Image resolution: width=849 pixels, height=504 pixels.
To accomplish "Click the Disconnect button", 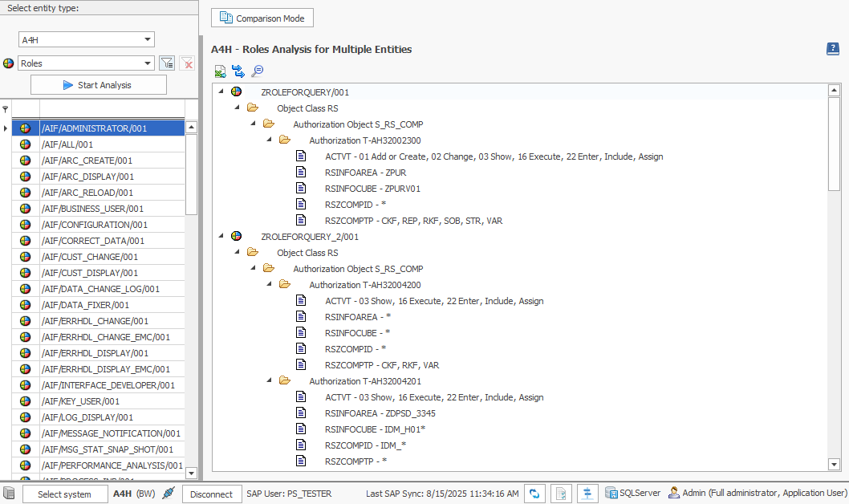I will [x=212, y=494].
